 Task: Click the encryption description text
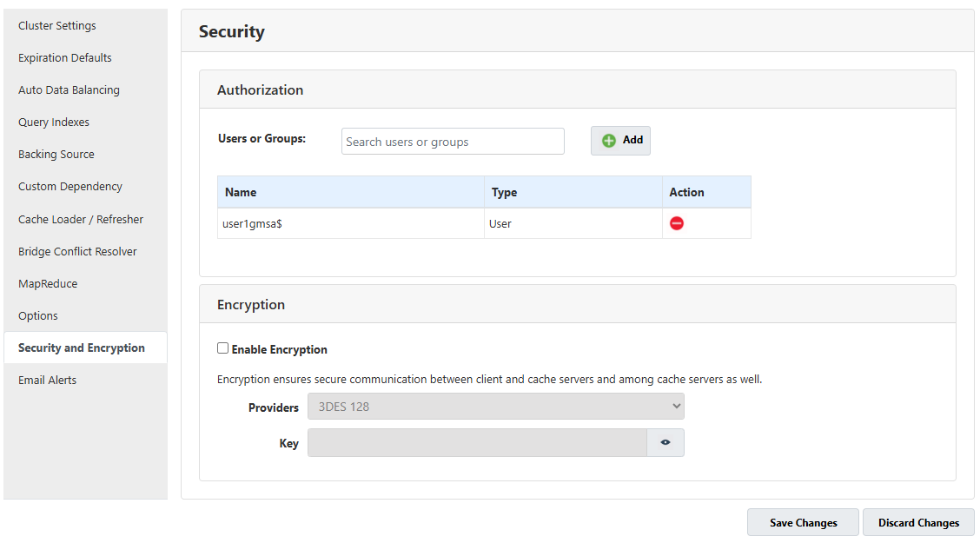pos(489,380)
